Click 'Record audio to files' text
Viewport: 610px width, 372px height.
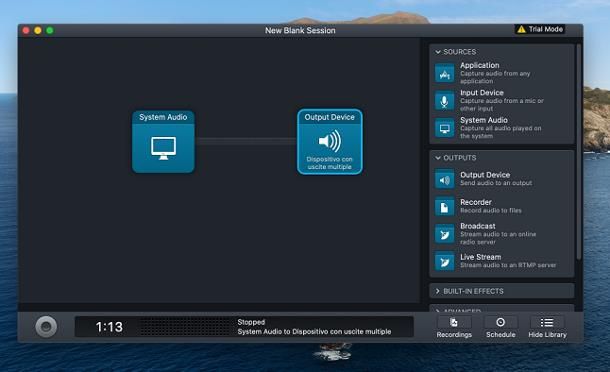(x=491, y=211)
